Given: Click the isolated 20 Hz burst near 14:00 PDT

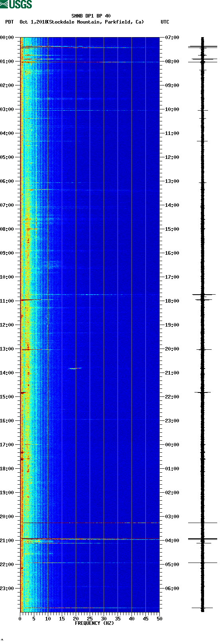Looking at the screenshot, I should (x=75, y=368).
